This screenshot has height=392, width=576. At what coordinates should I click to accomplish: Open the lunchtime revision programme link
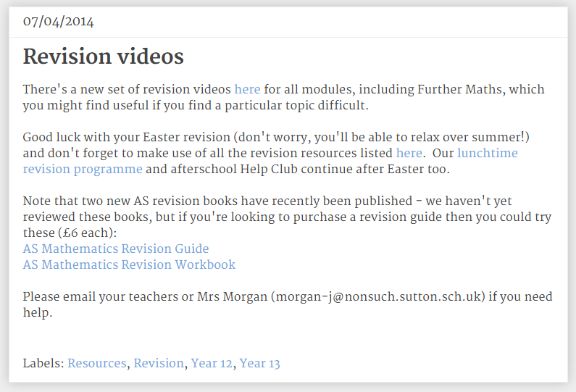click(487, 153)
